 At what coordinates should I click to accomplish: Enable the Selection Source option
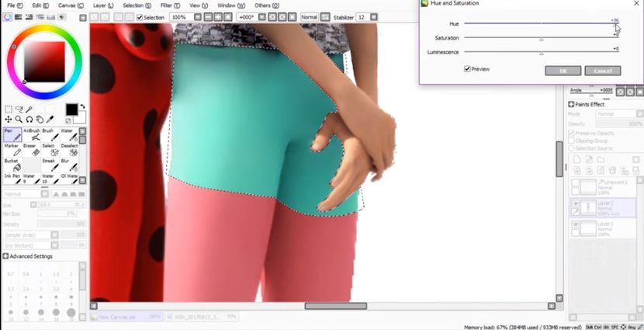(x=571, y=148)
